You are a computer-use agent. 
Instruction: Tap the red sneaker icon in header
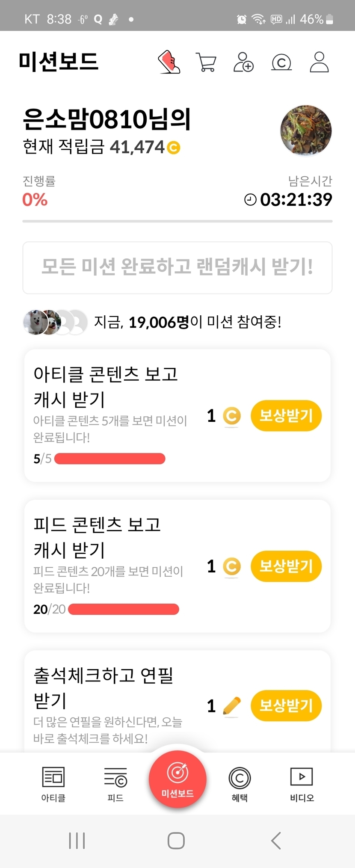pyautogui.click(x=169, y=62)
